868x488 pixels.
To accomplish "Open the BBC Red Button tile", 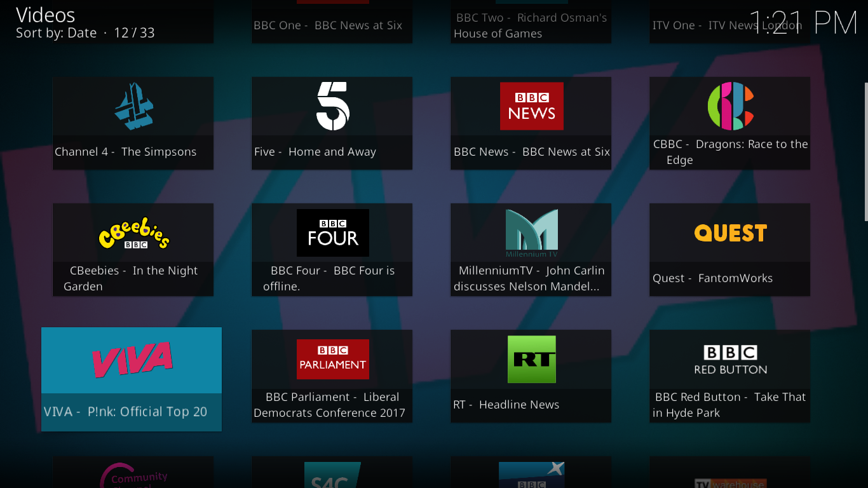I will pos(729,376).
